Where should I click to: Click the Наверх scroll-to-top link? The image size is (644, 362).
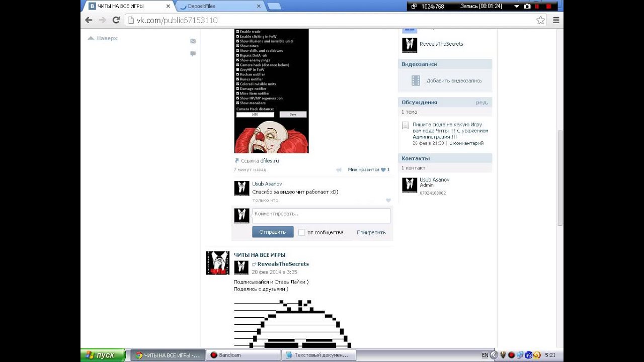pyautogui.click(x=103, y=38)
